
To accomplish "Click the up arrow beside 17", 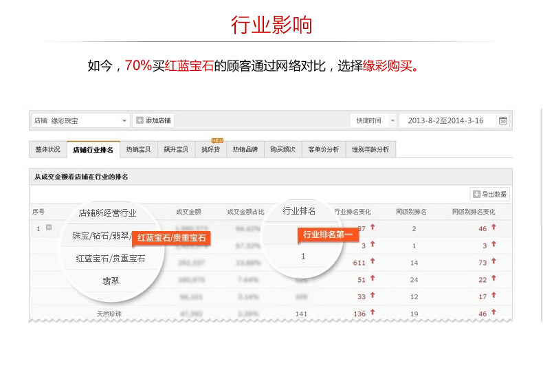I will pyautogui.click(x=494, y=295).
